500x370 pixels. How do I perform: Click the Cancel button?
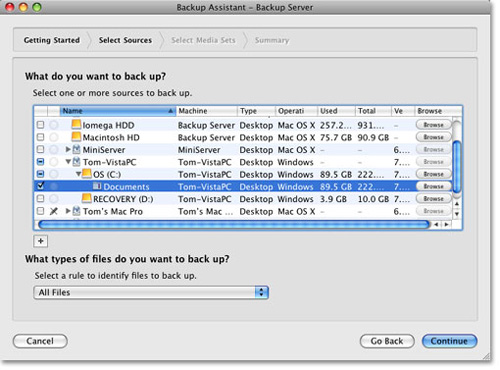(40, 341)
